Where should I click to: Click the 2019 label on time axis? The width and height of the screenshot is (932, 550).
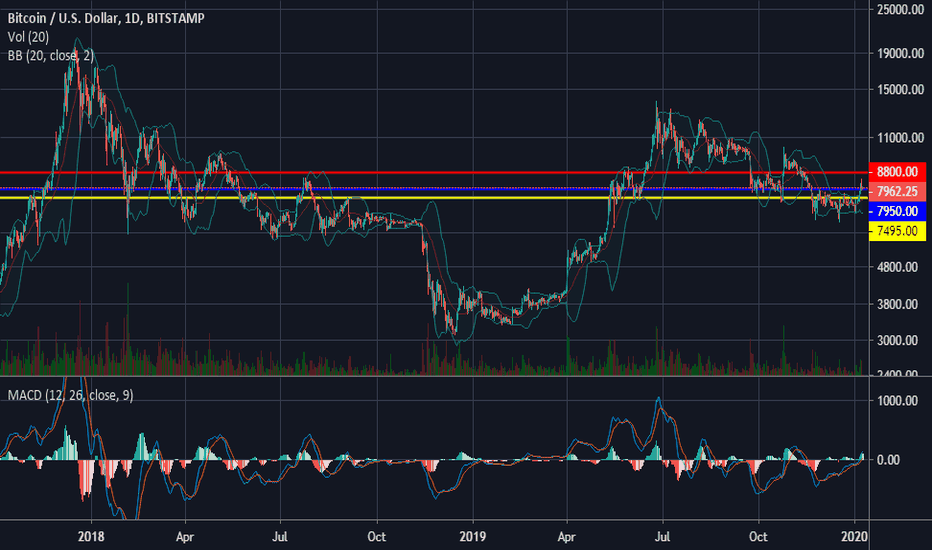coord(473,536)
